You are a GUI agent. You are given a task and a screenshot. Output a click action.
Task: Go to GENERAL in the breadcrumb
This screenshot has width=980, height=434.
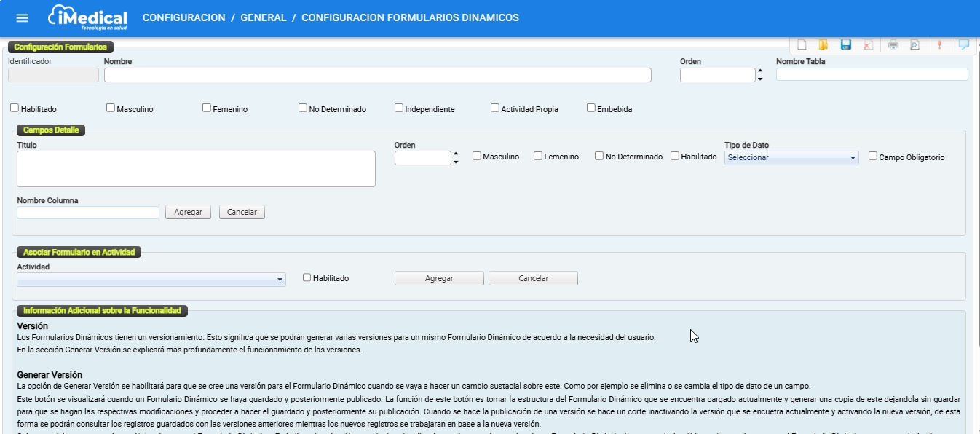click(x=263, y=17)
